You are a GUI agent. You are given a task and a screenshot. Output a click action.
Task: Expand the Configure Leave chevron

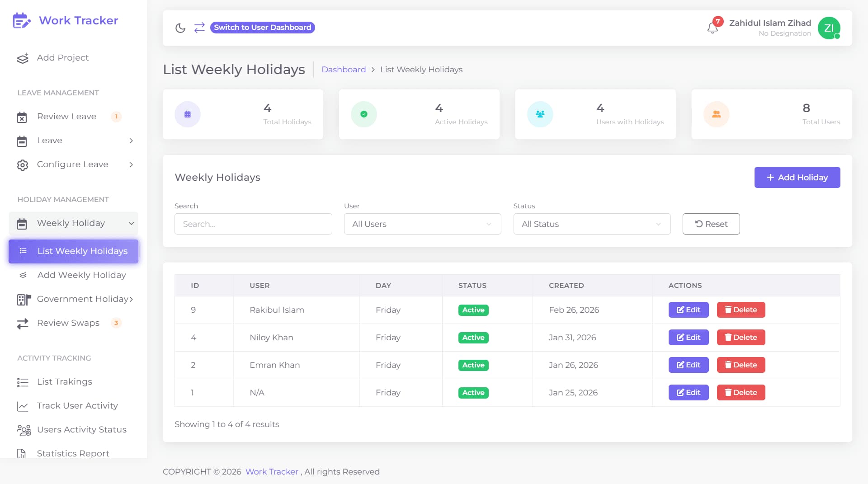click(131, 165)
